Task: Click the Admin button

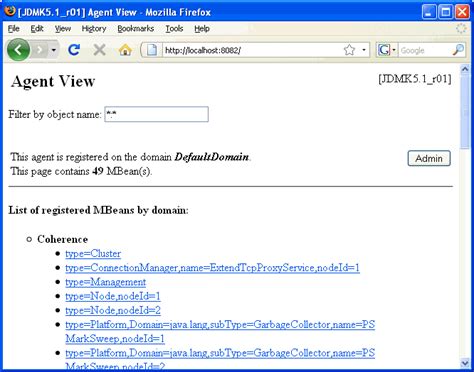Action: click(x=429, y=158)
